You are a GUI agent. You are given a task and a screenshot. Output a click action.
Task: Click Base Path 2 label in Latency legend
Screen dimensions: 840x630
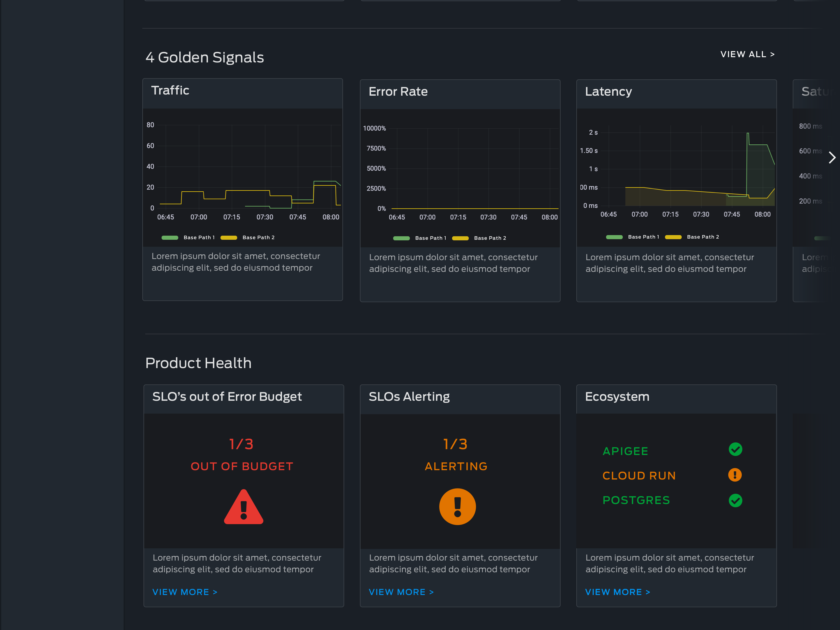[703, 237]
